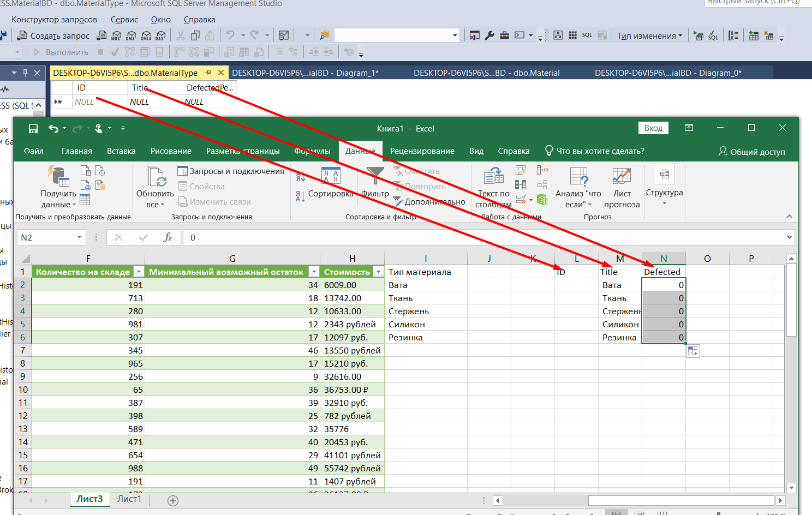Switch to the Вид ribbon tab
The width and height of the screenshot is (812, 515).
click(476, 151)
